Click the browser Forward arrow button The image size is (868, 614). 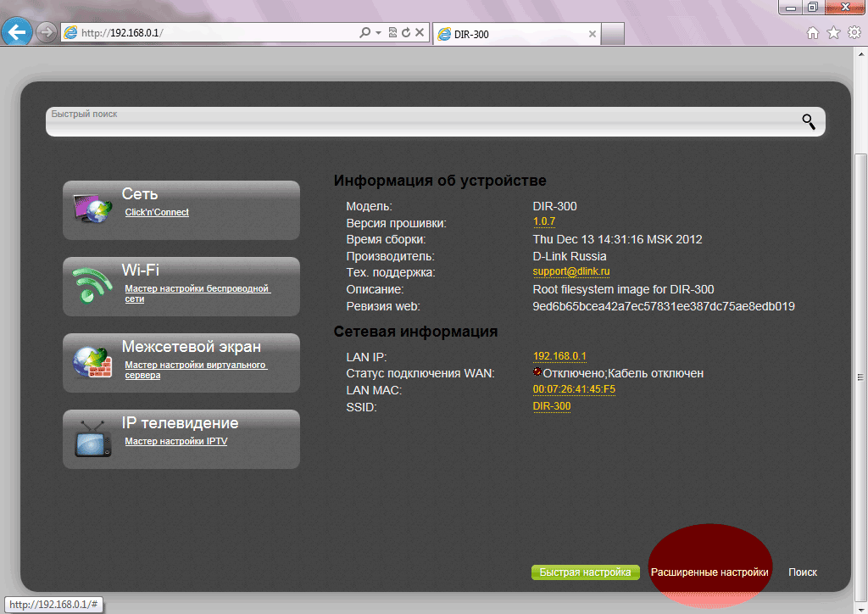47,33
